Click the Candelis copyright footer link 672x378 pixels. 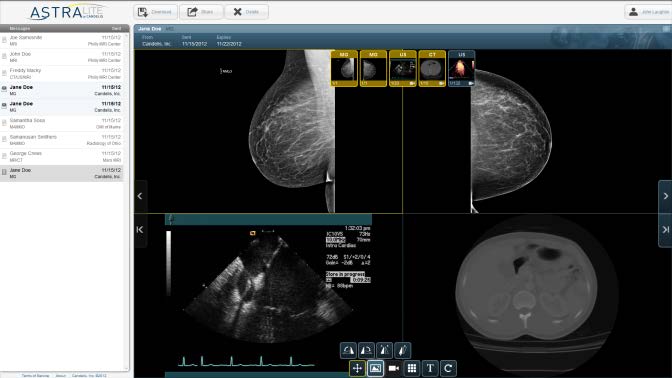click(89, 375)
